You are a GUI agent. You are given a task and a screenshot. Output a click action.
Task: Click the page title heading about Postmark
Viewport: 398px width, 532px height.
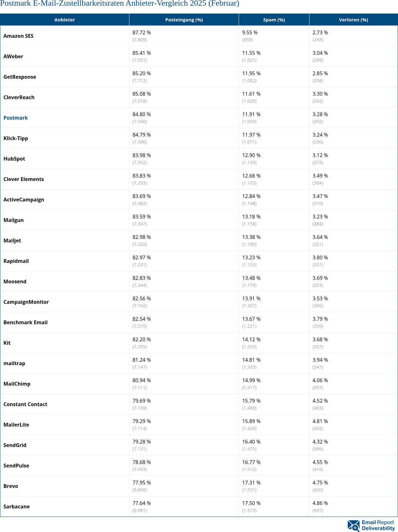click(120, 3)
